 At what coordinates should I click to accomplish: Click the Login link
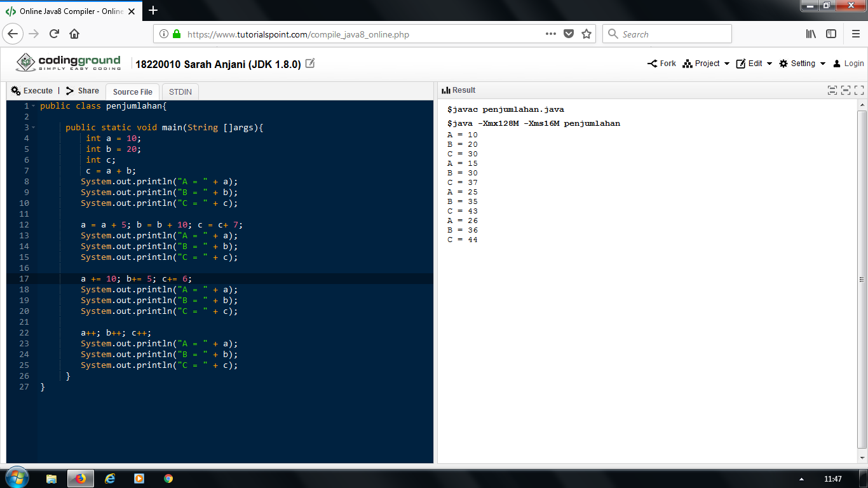[x=848, y=64]
